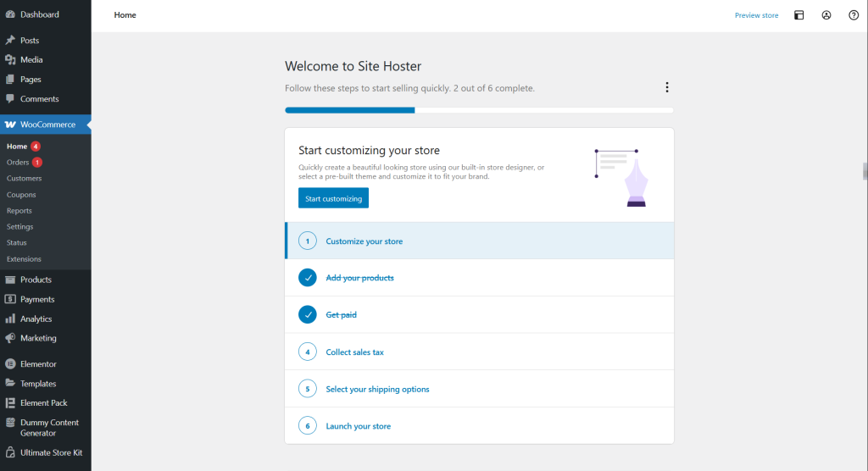Click the Analytics bar chart icon

point(10,319)
